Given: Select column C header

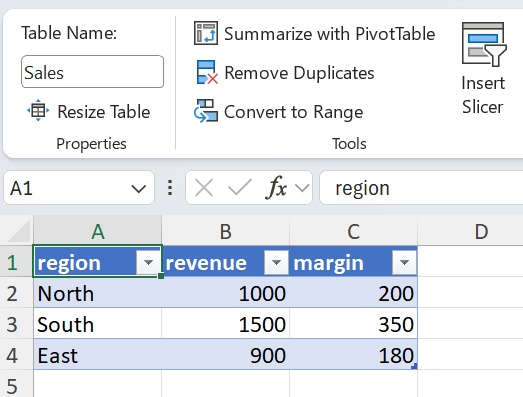Looking at the screenshot, I should click(x=354, y=231).
